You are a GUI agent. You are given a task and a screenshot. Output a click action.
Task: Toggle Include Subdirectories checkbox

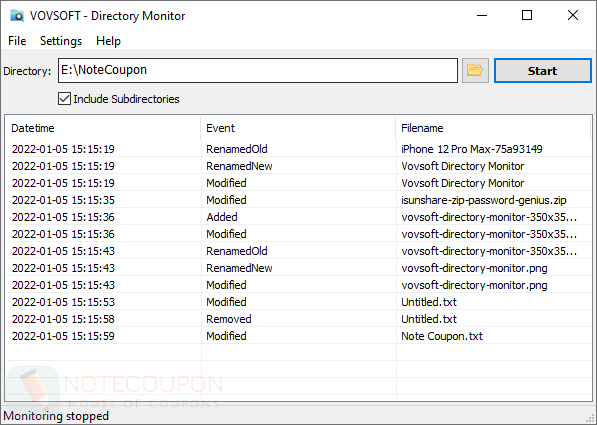[64, 99]
